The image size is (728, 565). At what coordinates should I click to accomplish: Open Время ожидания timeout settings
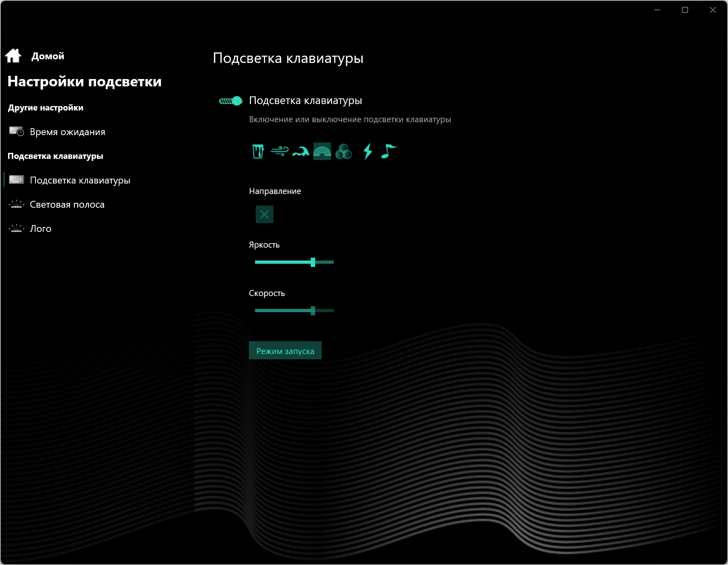(x=57, y=132)
